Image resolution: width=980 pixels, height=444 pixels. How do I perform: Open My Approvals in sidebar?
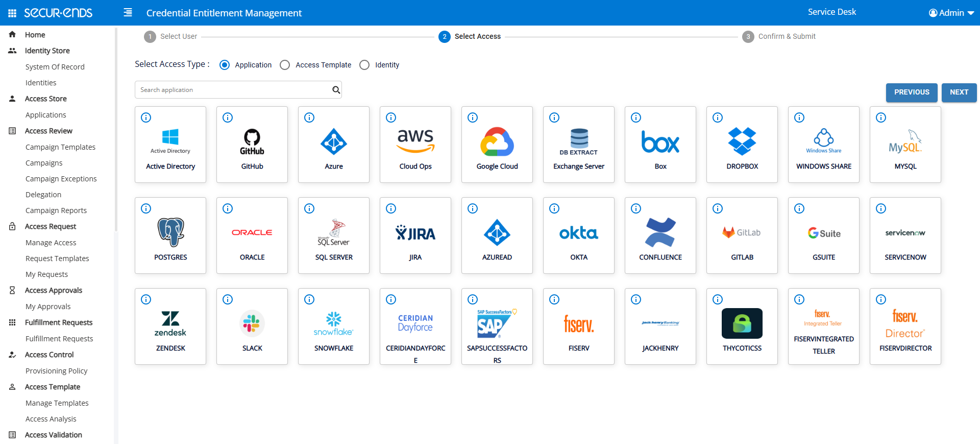[x=48, y=307]
